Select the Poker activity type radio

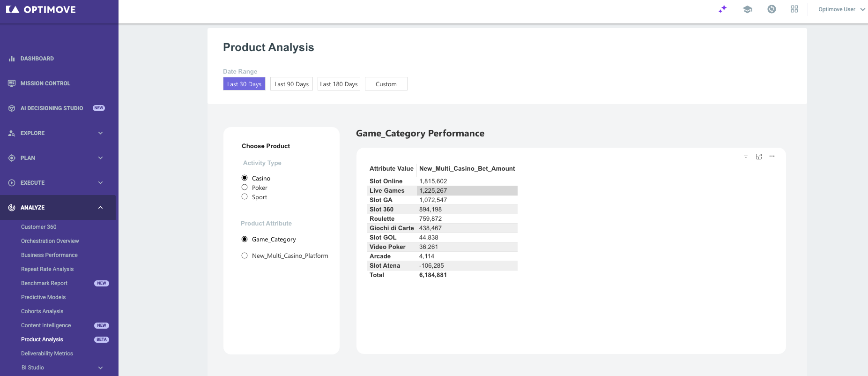(245, 188)
